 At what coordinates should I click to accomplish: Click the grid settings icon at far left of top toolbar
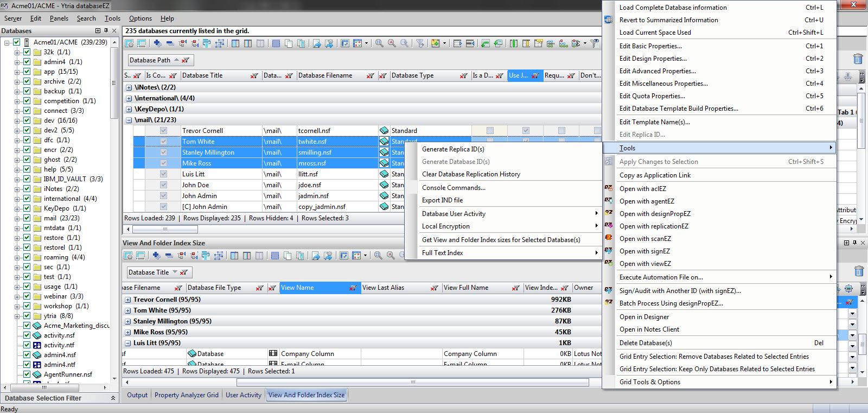(x=129, y=43)
